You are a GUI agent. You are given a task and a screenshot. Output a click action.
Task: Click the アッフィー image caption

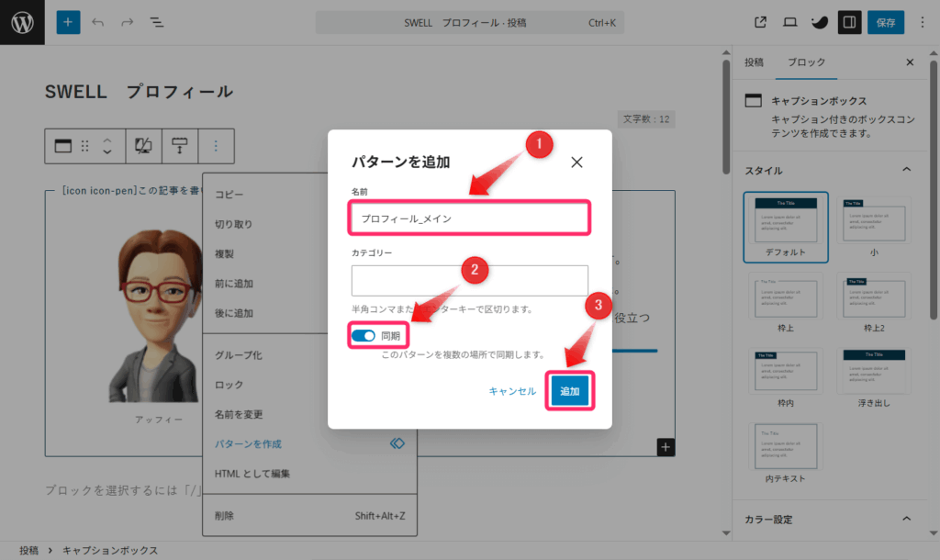pos(158,420)
